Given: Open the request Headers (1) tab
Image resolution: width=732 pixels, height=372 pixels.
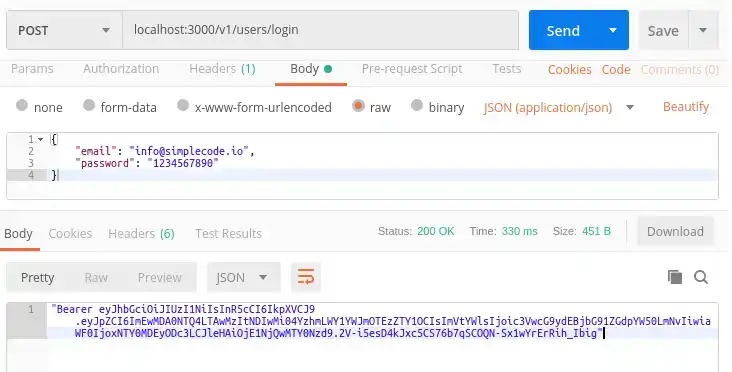Looking at the screenshot, I should [222, 69].
